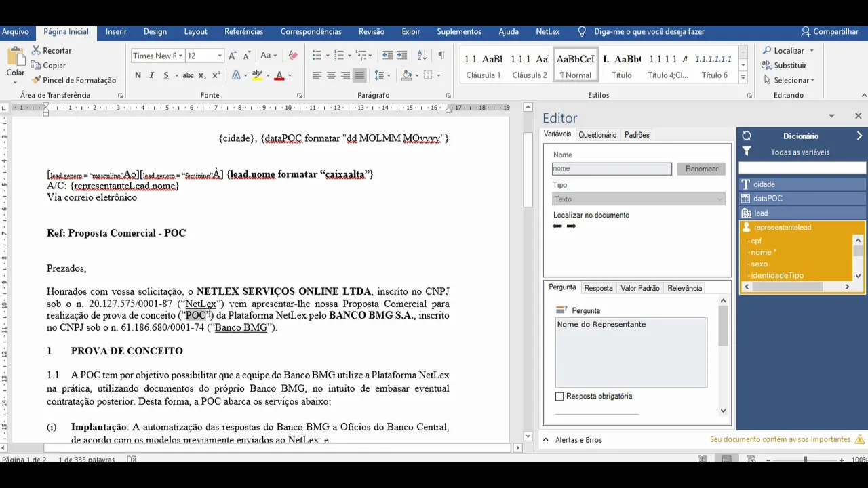Open the Resposta tab
This screenshot has height=488, width=868.
598,288
